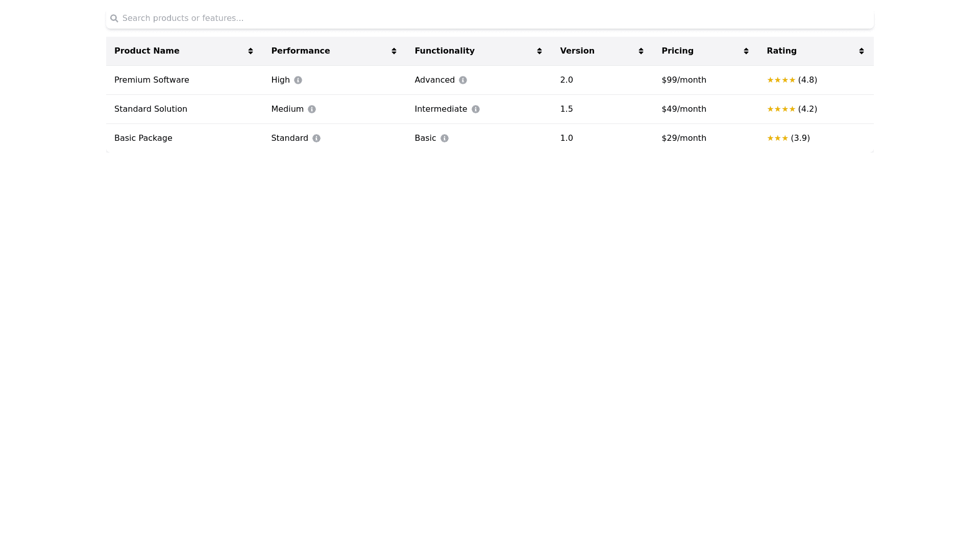Screen dimensions: 980x551
Task: Click Pricing column sort arrows
Action: point(746,51)
